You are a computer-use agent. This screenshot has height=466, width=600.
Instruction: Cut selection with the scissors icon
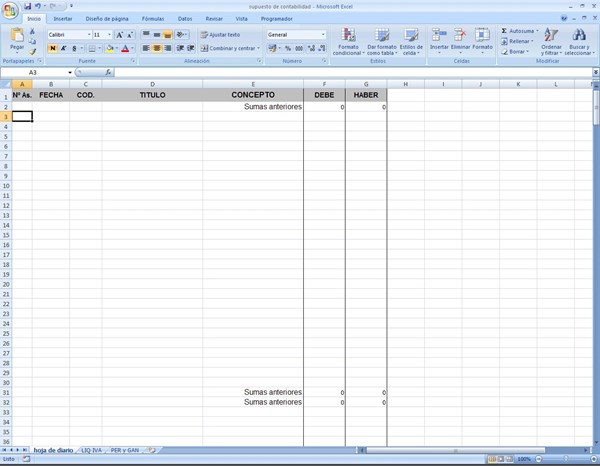pos(33,31)
